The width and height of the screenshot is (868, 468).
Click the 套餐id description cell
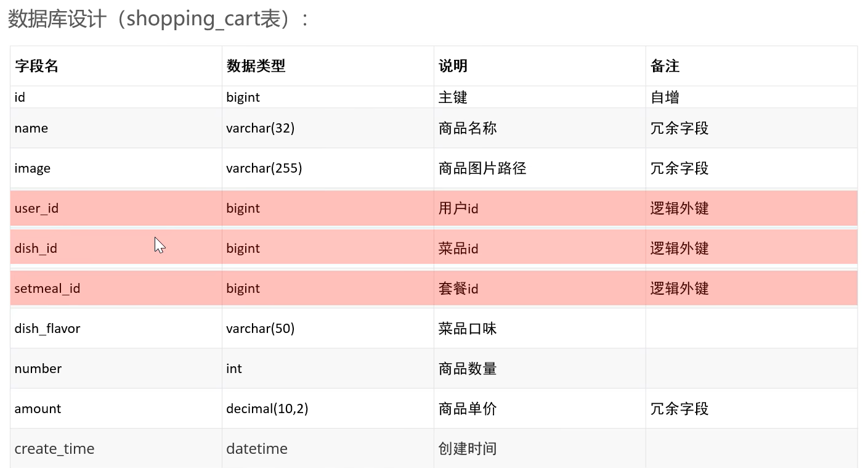click(458, 289)
